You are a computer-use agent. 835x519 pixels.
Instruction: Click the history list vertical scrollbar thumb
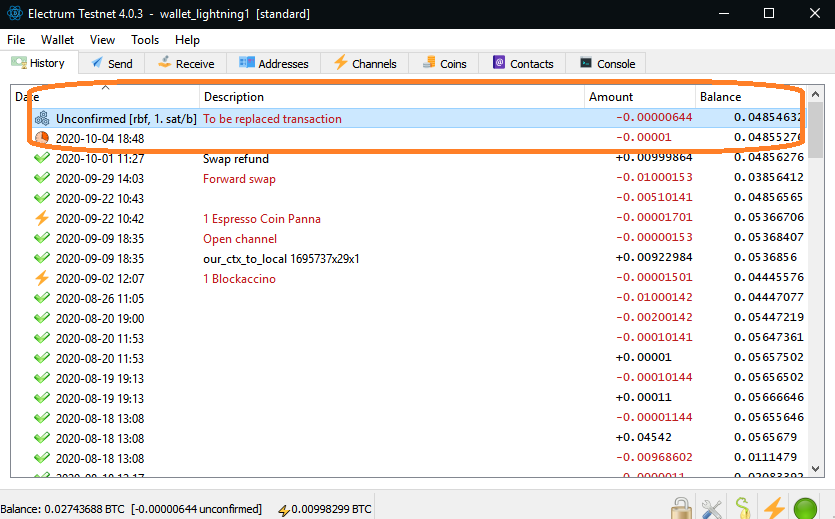(815, 130)
